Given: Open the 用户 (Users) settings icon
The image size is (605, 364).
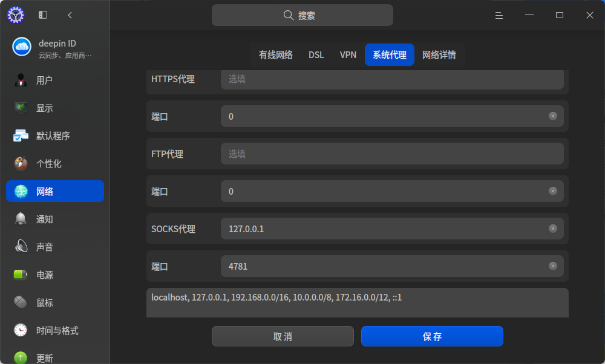Looking at the screenshot, I should pos(21,80).
